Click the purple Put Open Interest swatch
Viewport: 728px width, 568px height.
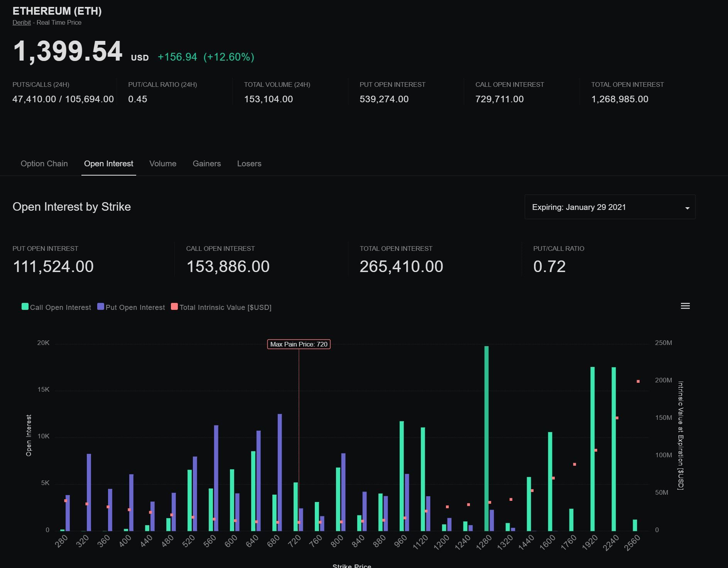(x=101, y=306)
